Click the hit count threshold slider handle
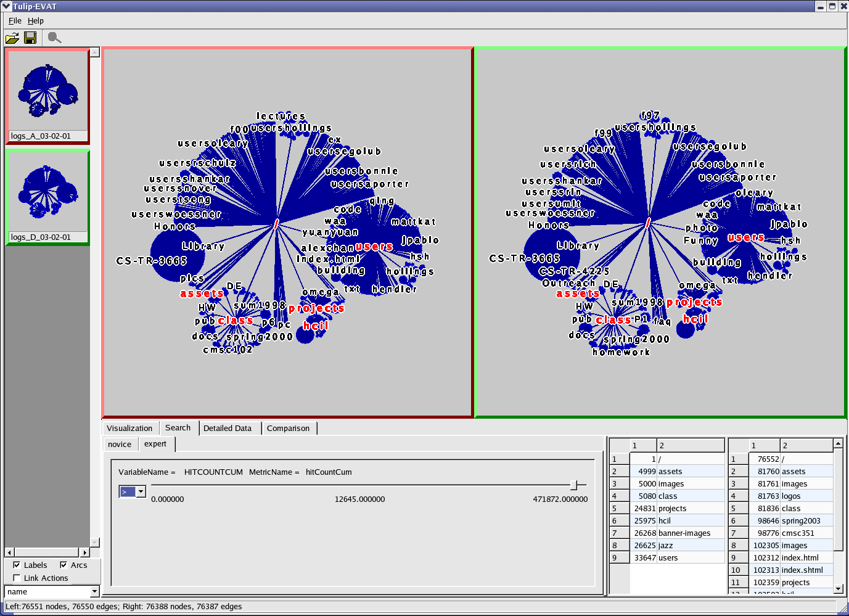This screenshot has height=616, width=849. pos(573,485)
